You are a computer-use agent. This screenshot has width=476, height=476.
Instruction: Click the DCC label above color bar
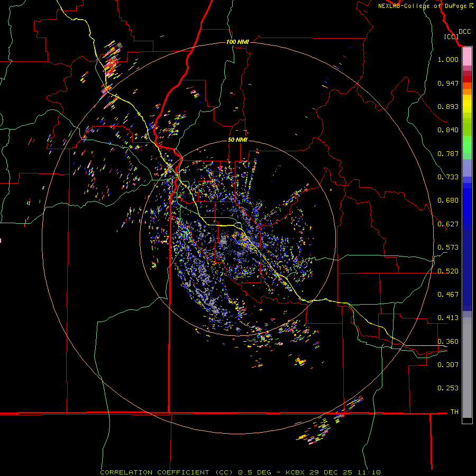coord(464,32)
